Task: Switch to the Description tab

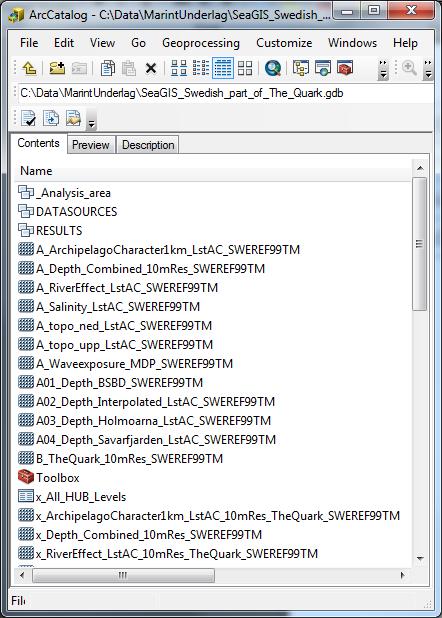Action: point(148,145)
